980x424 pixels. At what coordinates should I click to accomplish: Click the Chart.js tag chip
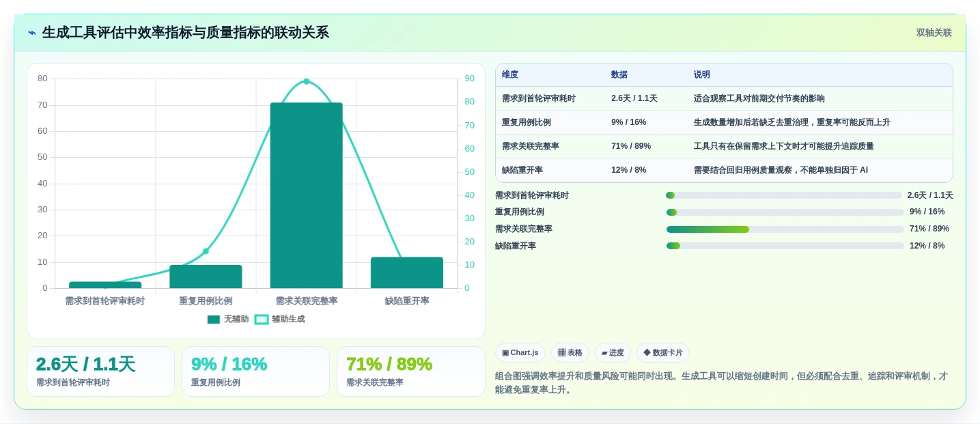coord(520,352)
